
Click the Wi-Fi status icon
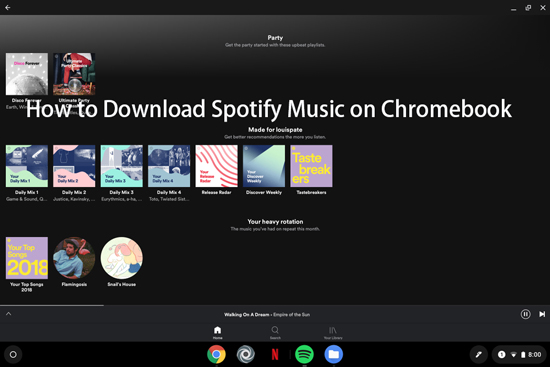(514, 355)
